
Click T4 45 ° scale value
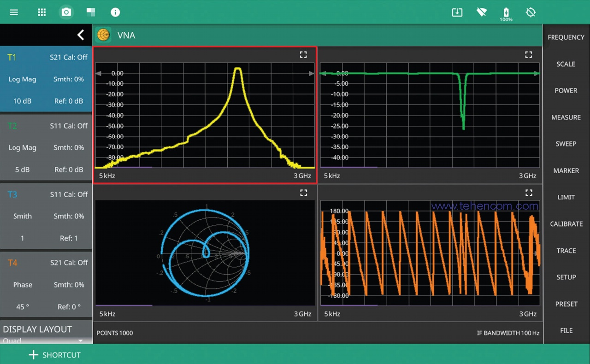[22, 306]
